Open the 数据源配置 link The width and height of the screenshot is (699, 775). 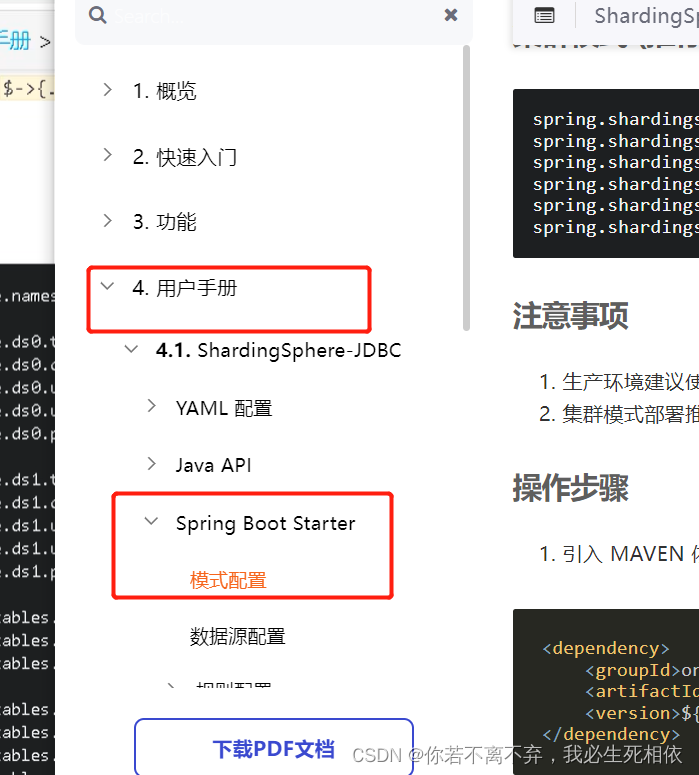[x=238, y=637]
